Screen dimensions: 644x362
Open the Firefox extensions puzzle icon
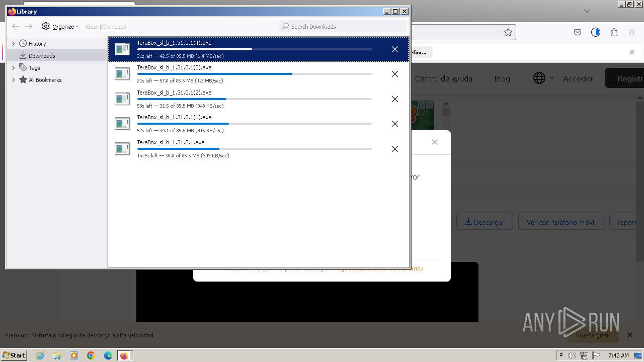point(614,32)
